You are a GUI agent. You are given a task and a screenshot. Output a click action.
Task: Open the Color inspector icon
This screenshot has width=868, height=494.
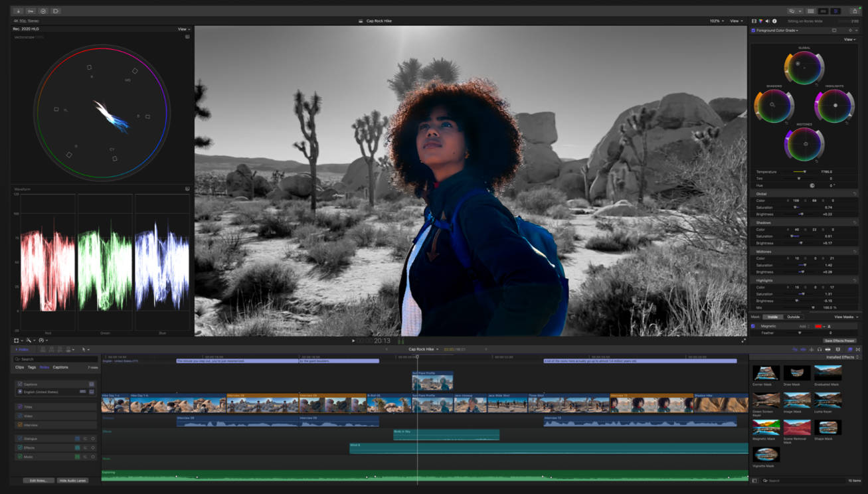761,21
